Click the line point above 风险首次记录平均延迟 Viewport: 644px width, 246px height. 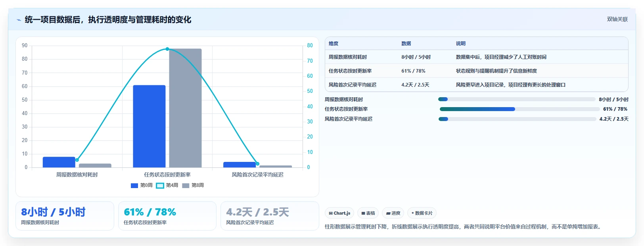click(257, 163)
